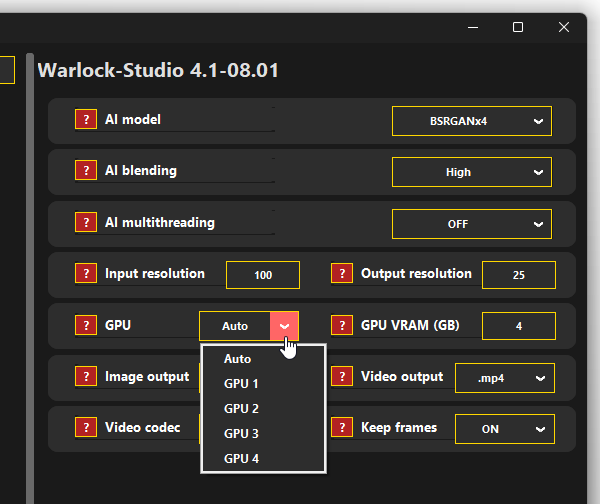Open AI model help info button
Viewport: 600px width, 504px height.
pyautogui.click(x=86, y=119)
